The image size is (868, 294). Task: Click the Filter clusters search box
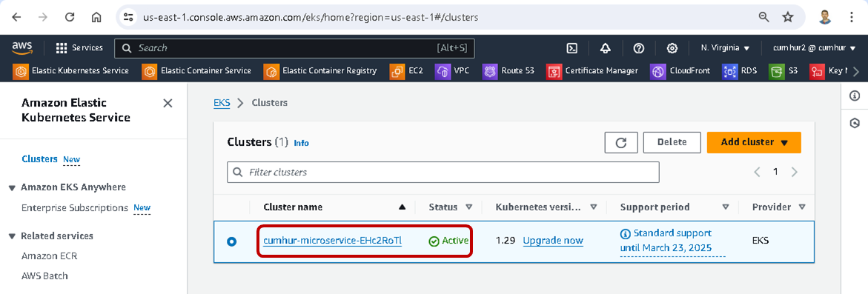(x=443, y=173)
